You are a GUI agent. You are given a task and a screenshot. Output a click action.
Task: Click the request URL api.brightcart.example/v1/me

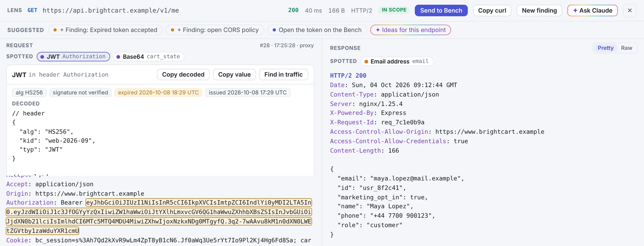(111, 10)
